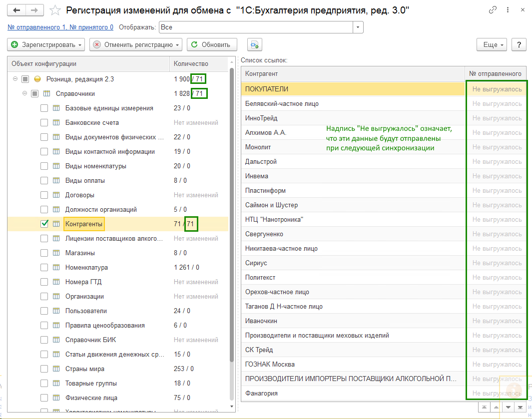Jump to first row in reference list
532x419 pixels.
click(484, 407)
